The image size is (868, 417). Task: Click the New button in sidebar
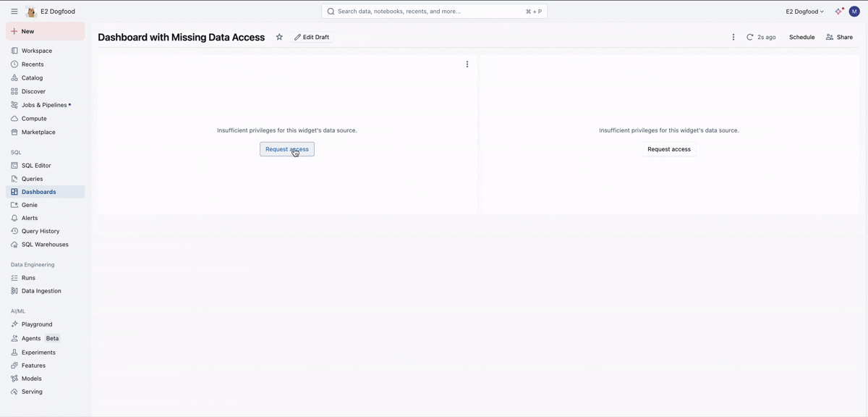[x=45, y=31]
